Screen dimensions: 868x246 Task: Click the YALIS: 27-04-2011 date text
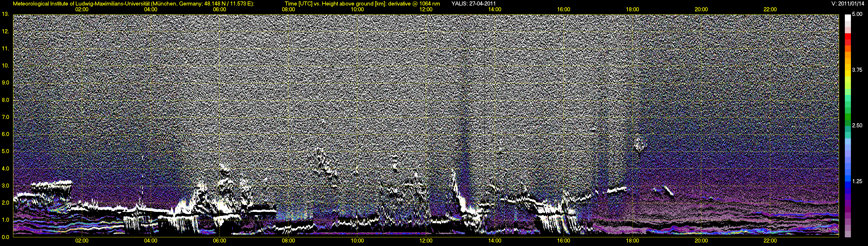tap(473, 4)
